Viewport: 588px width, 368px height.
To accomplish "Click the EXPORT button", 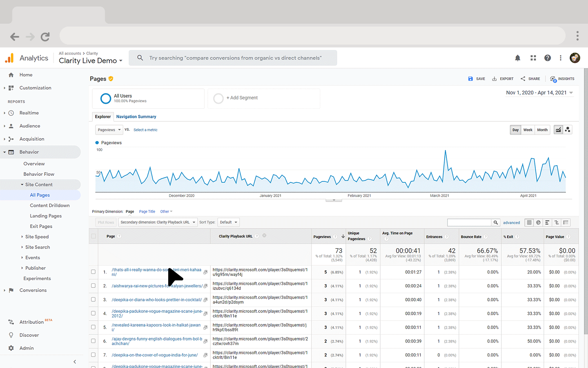I will pyautogui.click(x=503, y=79).
